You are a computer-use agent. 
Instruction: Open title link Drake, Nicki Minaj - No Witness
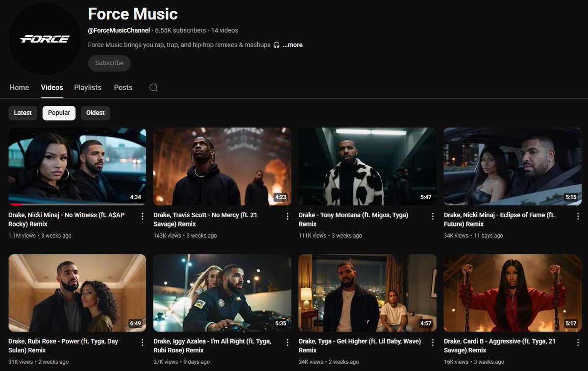[67, 220]
